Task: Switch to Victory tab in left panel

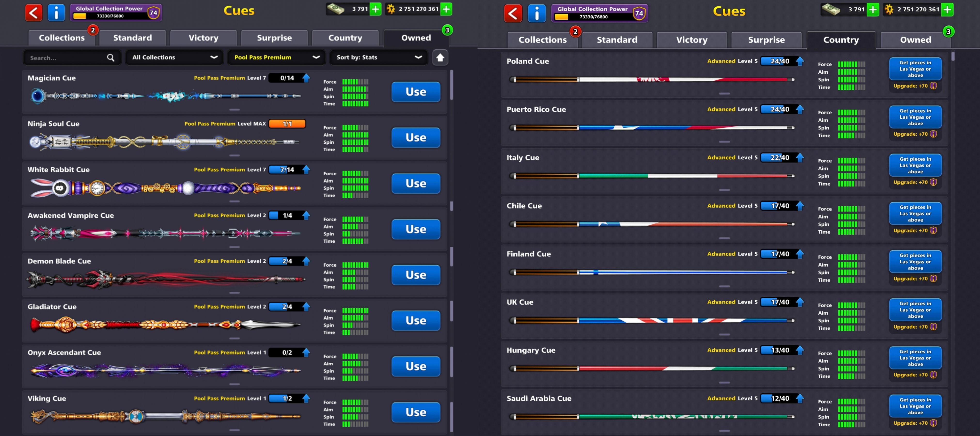Action: pos(203,38)
